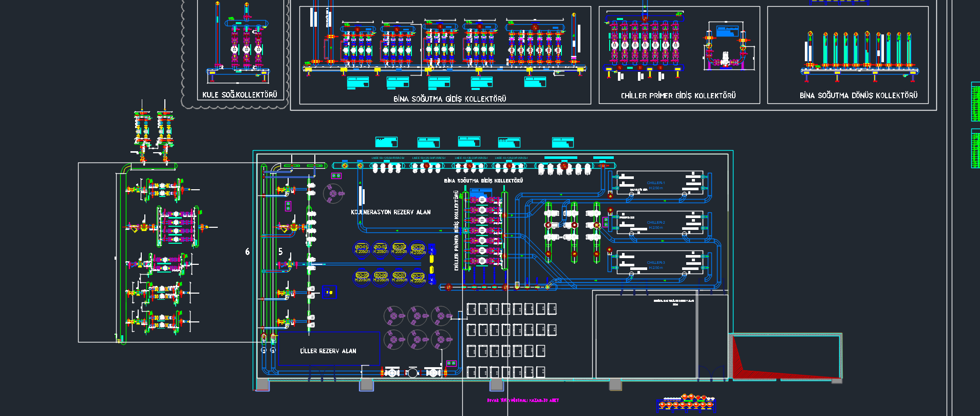Image resolution: width=980 pixels, height=416 pixels.
Task: Select the BO-08 tank symbol
Action: [418, 278]
